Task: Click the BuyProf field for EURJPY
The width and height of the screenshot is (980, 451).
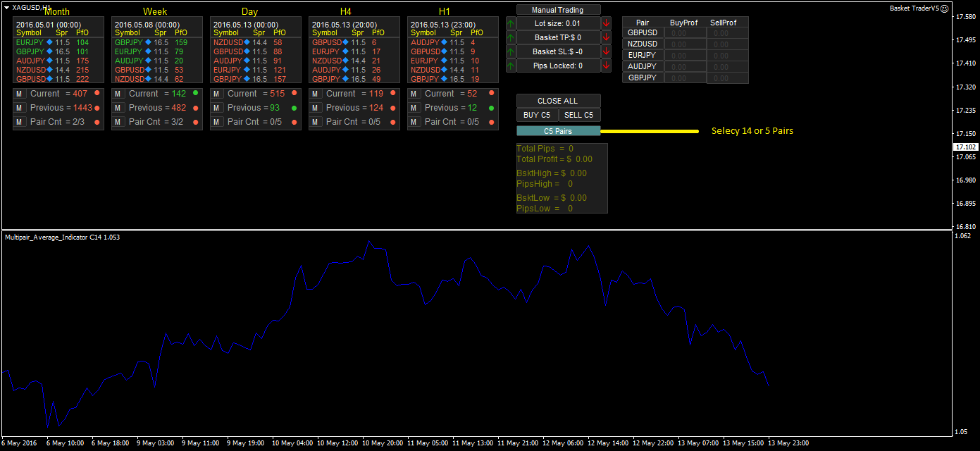Action: coord(686,55)
